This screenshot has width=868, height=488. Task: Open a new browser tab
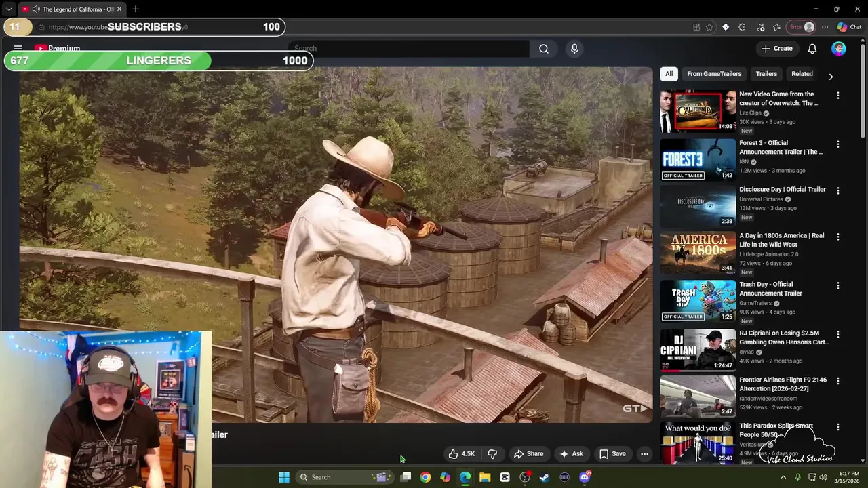[136, 9]
